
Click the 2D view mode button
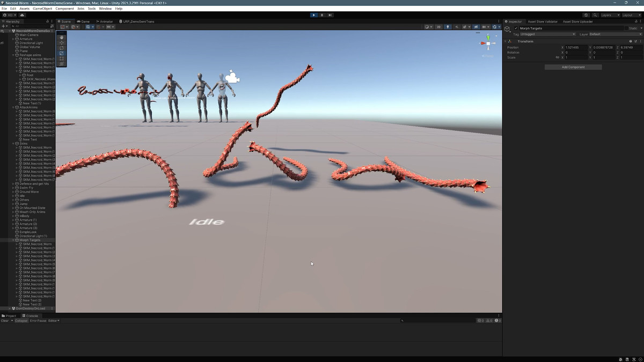click(438, 27)
